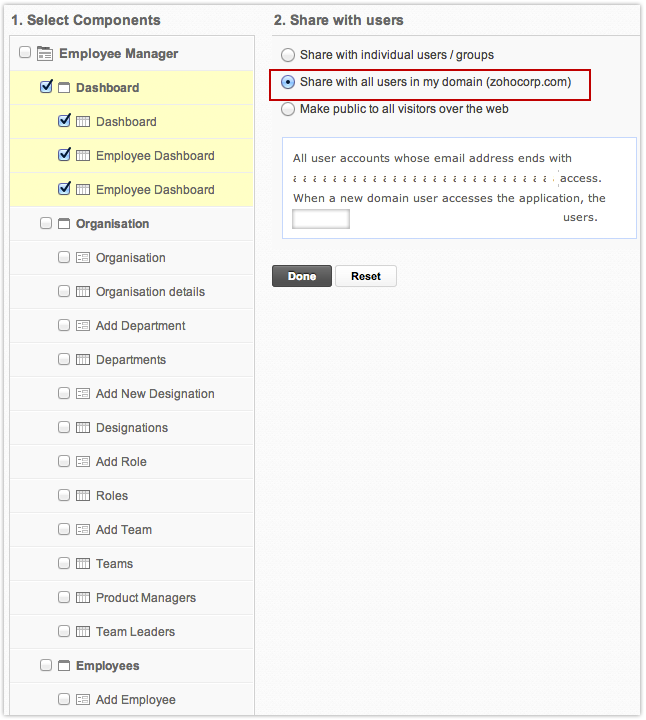Tick the Add Role checkbox

[64, 461]
